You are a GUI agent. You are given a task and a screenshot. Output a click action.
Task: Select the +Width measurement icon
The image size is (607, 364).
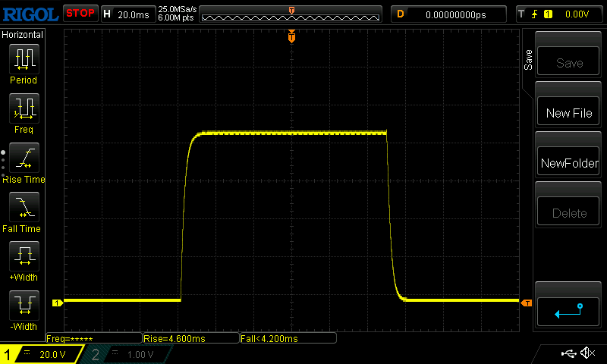(23, 256)
